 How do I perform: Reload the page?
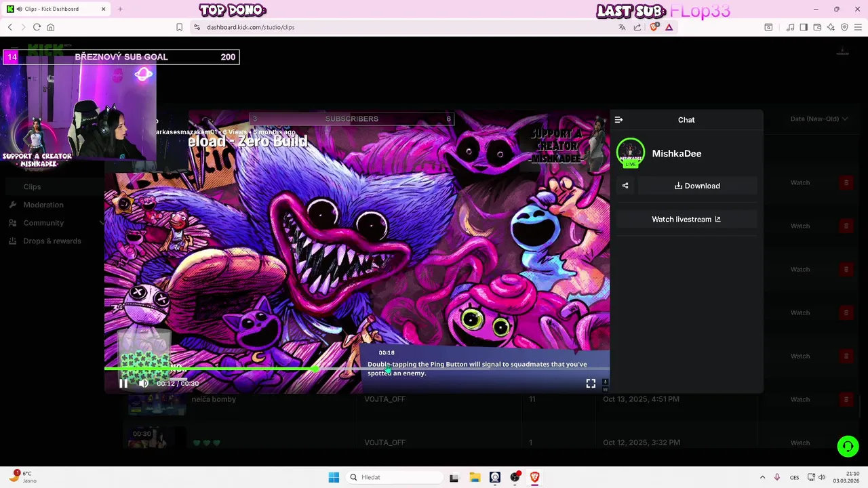(37, 27)
